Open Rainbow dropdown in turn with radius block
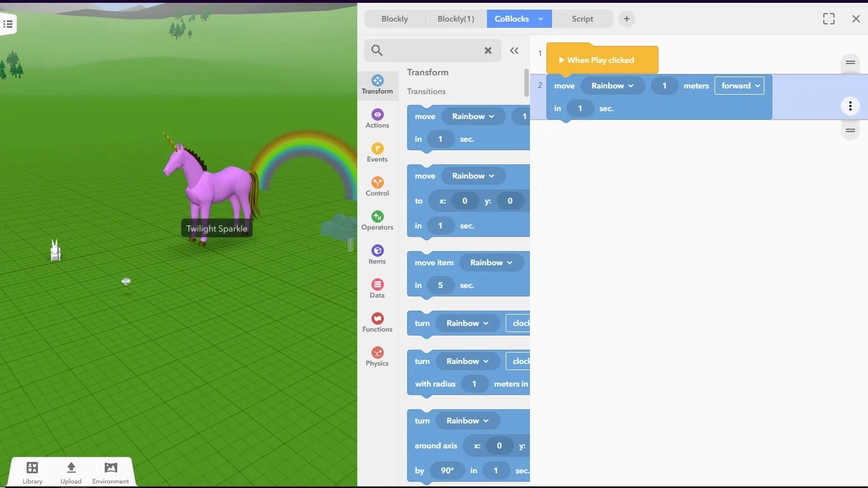The image size is (868, 488). [467, 361]
